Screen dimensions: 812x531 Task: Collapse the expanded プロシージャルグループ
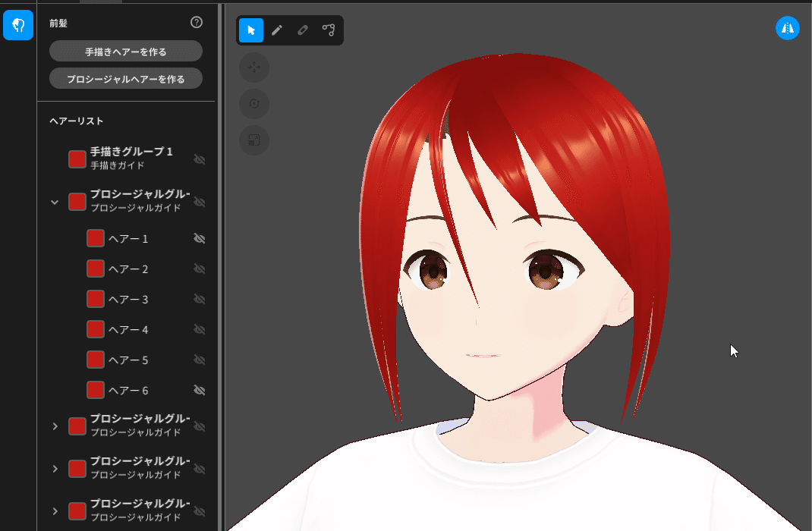coord(54,202)
